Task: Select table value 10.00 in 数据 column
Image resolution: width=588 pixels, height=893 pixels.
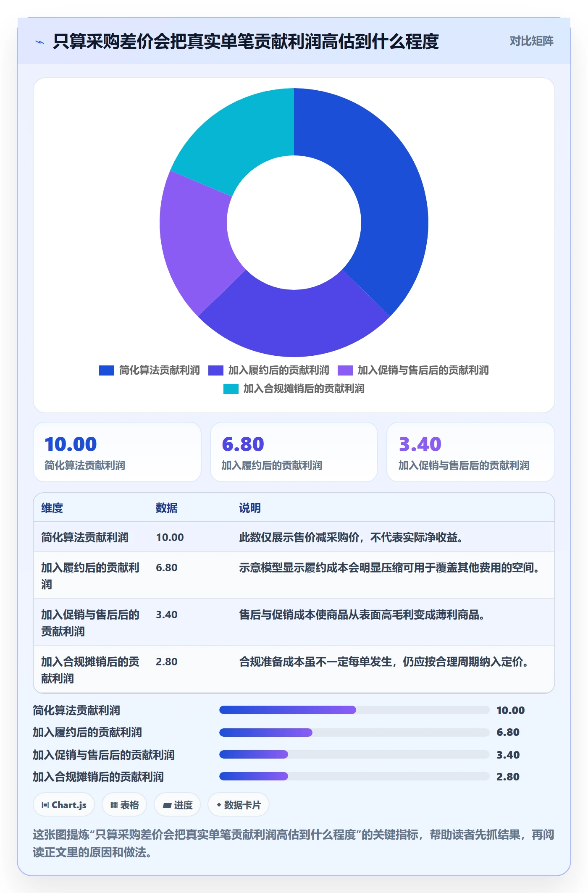Action: point(170,537)
